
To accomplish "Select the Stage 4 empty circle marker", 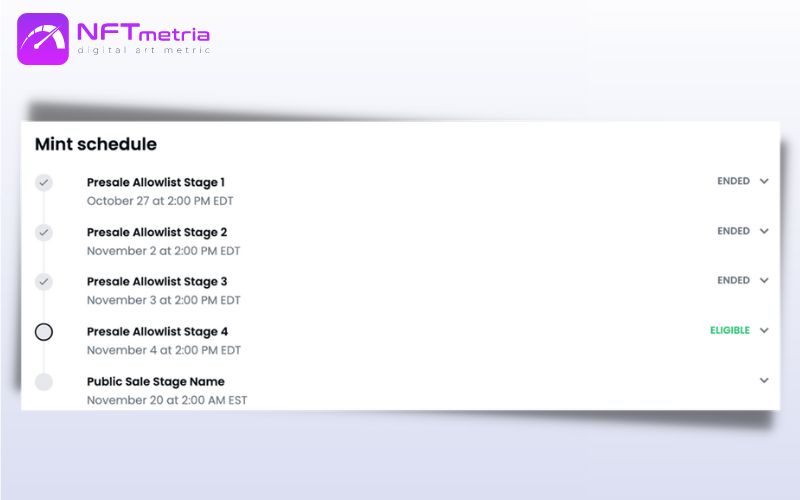I will coord(44,332).
